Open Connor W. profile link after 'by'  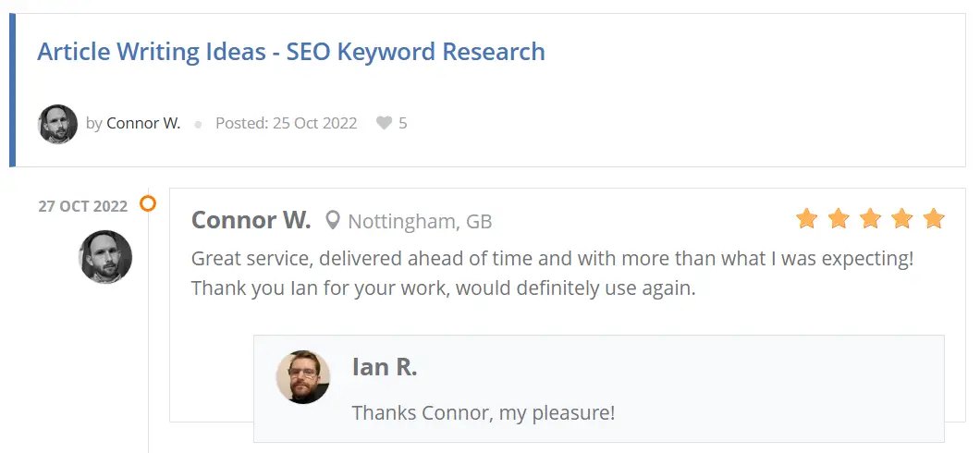143,123
